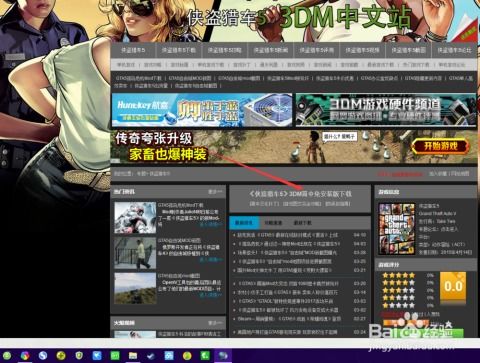The height and width of the screenshot is (363, 480).
Task: Open the 侠盗猎车5下载 navigation tab
Action: tap(179, 50)
